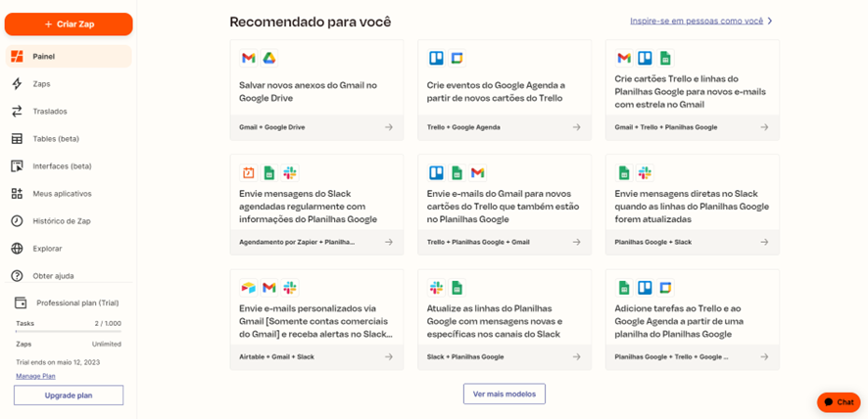Click the Explorar globe icon

[17, 249]
